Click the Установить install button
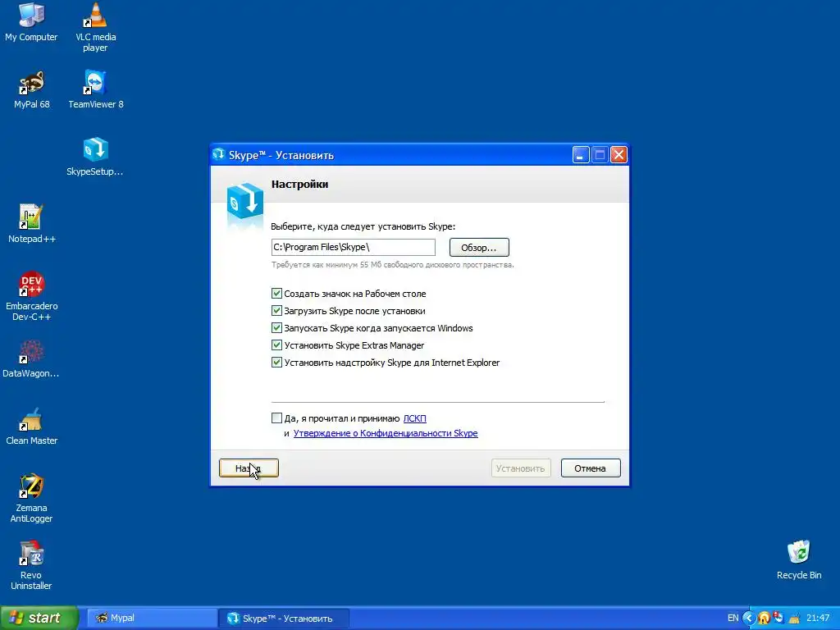 (521, 468)
